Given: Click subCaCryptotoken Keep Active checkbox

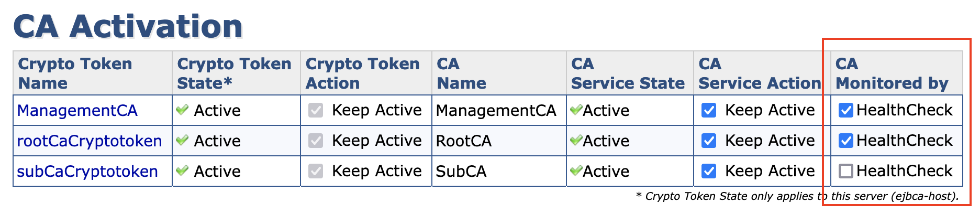Looking at the screenshot, I should tap(316, 171).
